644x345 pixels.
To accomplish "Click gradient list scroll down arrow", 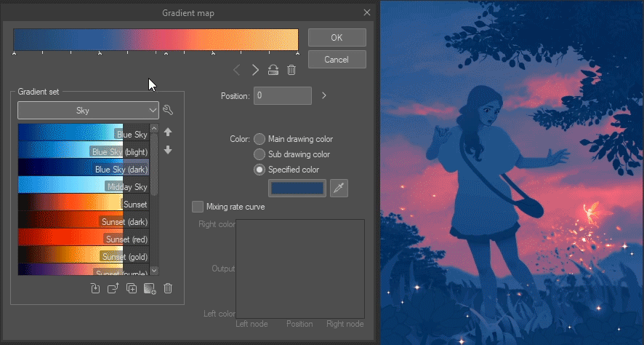I will [x=154, y=270].
